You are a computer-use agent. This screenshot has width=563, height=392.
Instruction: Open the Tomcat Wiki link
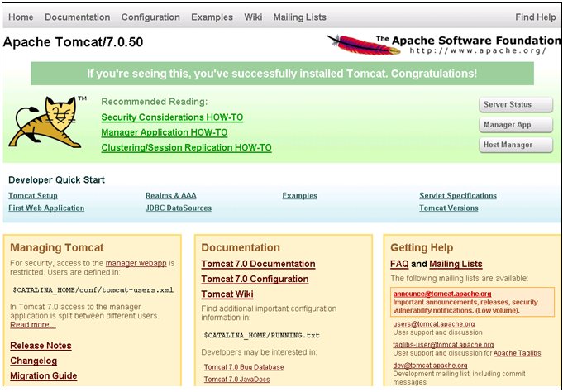tap(227, 294)
